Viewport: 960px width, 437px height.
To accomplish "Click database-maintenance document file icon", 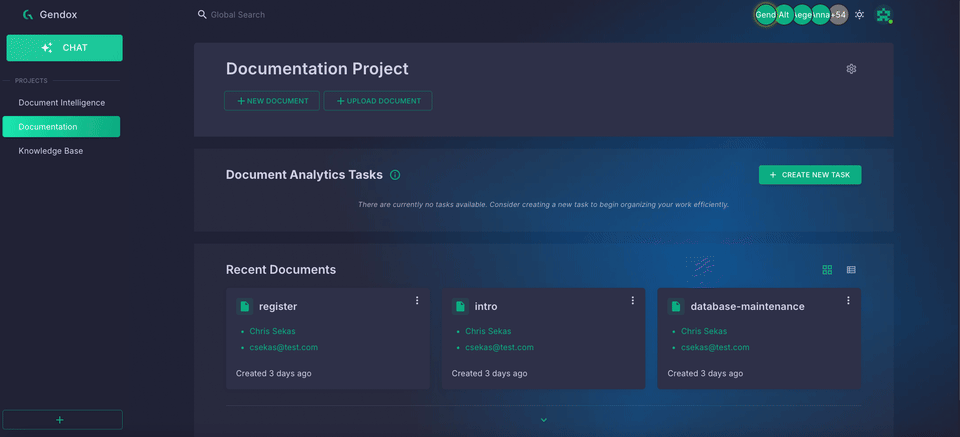I will [x=676, y=307].
